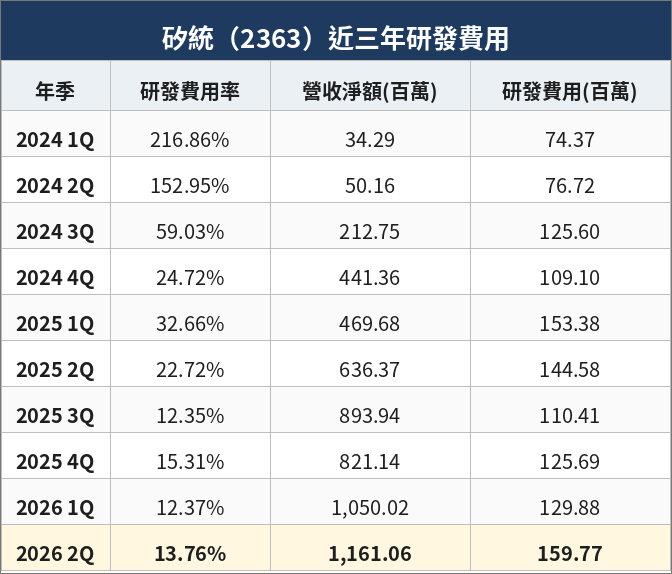The height and width of the screenshot is (574, 672).
Task: Click the 2024 4Q row label
Action: coord(55,278)
